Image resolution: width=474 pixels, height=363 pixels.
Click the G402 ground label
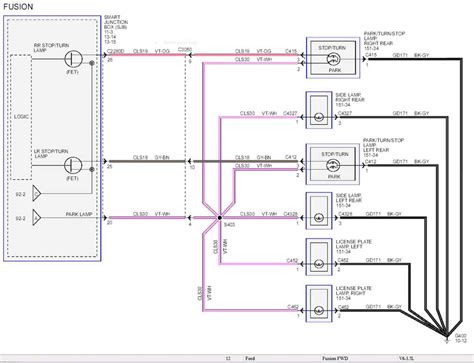point(461,335)
